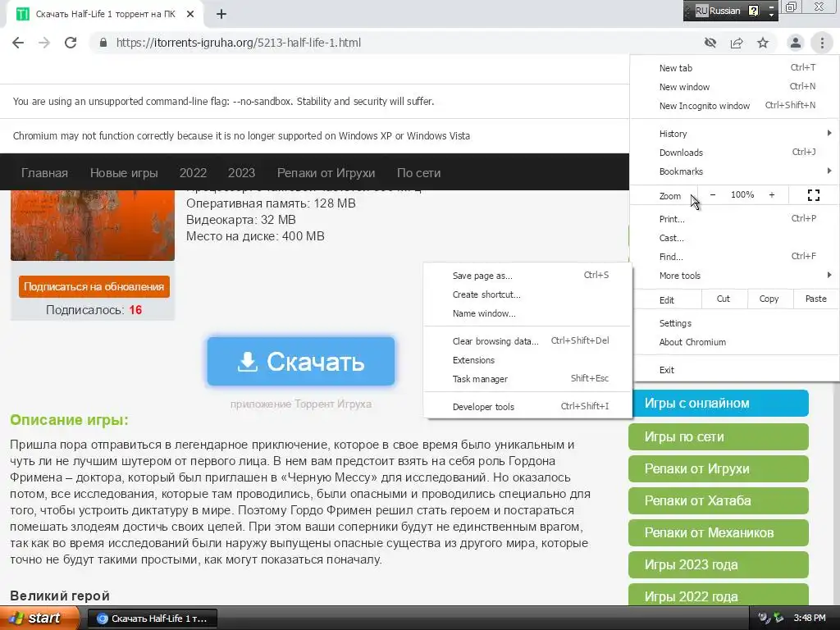This screenshot has width=840, height=630.
Task: Click the blue Скачать download button
Action: pos(301,362)
